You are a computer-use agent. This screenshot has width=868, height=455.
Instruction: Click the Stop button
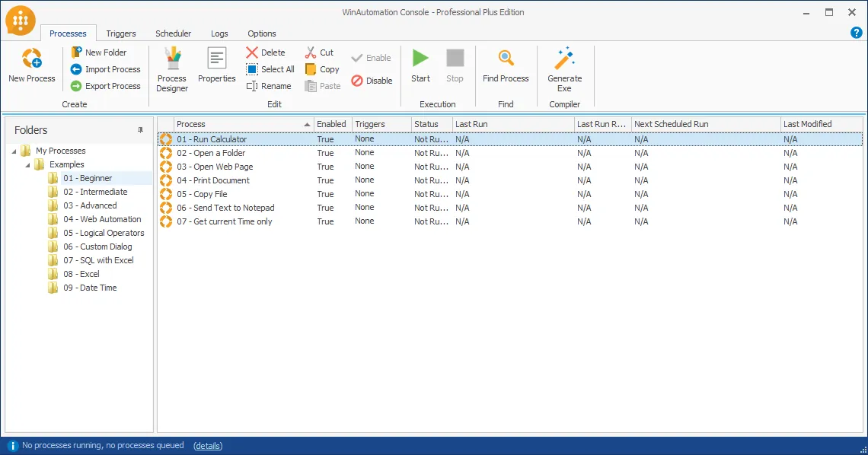(455, 65)
